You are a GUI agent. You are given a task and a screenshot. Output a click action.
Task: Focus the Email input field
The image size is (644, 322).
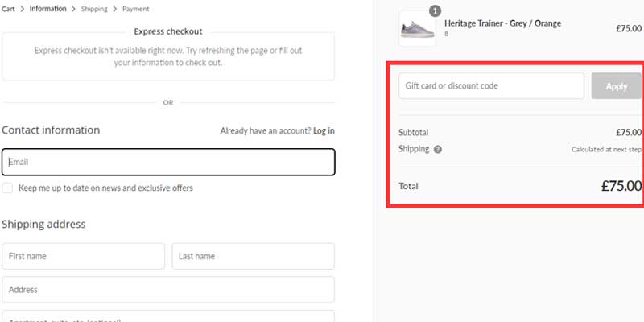(x=168, y=162)
